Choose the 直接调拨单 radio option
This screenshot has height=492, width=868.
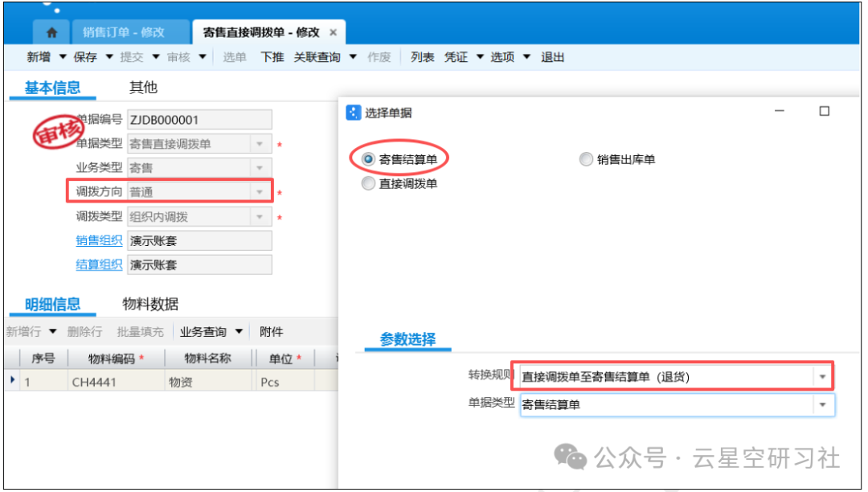[x=368, y=184]
